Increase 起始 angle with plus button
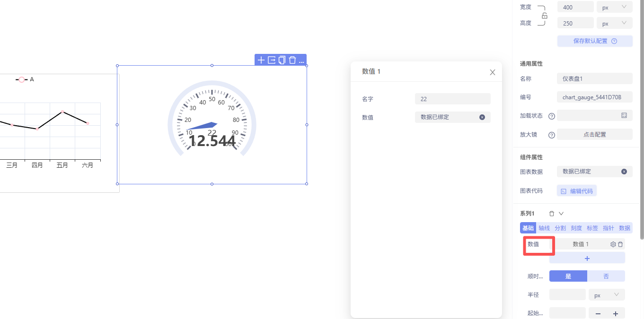The height and width of the screenshot is (319, 644). coord(616,313)
